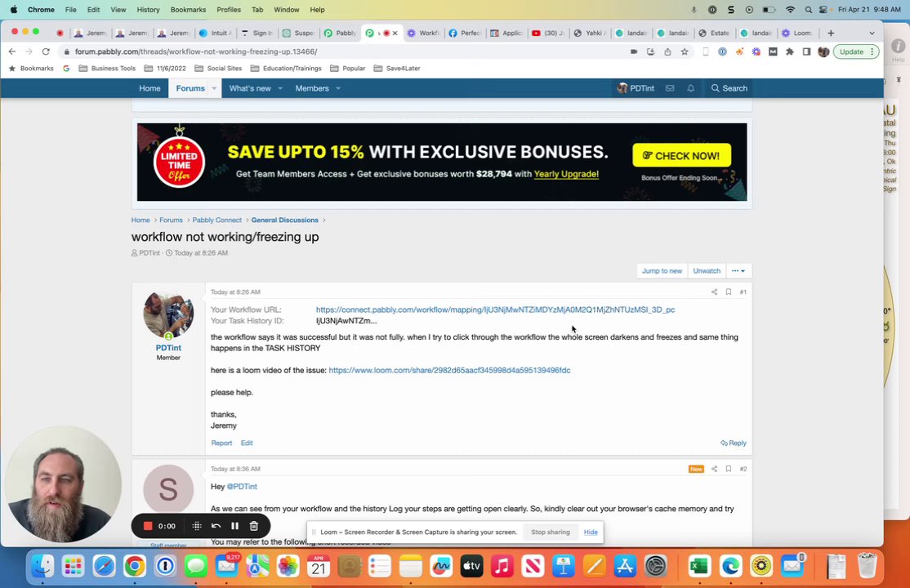Expand the Members dropdown arrow

point(337,88)
